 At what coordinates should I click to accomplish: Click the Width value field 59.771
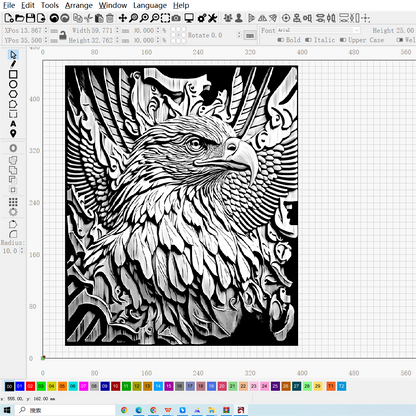[102, 30]
